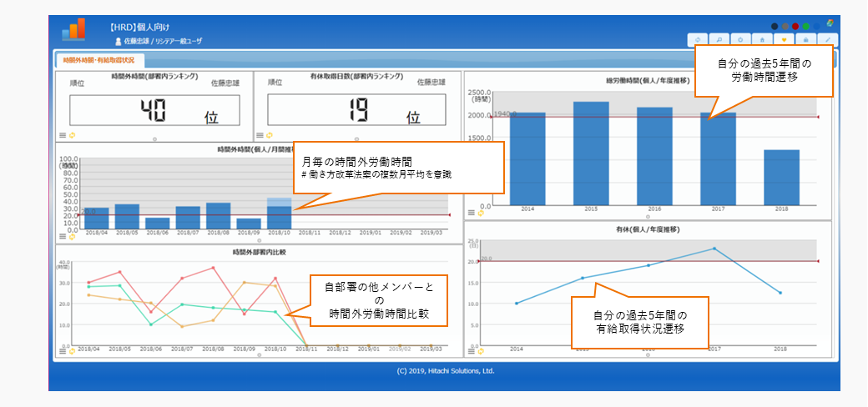The height and width of the screenshot is (407, 868).
Task: Click the yellow heart favorites icon
Action: tap(784, 40)
